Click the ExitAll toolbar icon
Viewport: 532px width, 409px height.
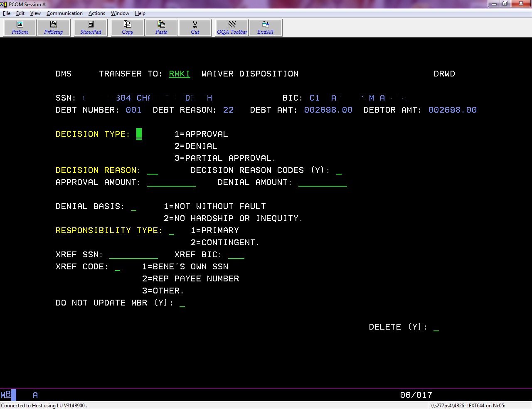click(265, 27)
